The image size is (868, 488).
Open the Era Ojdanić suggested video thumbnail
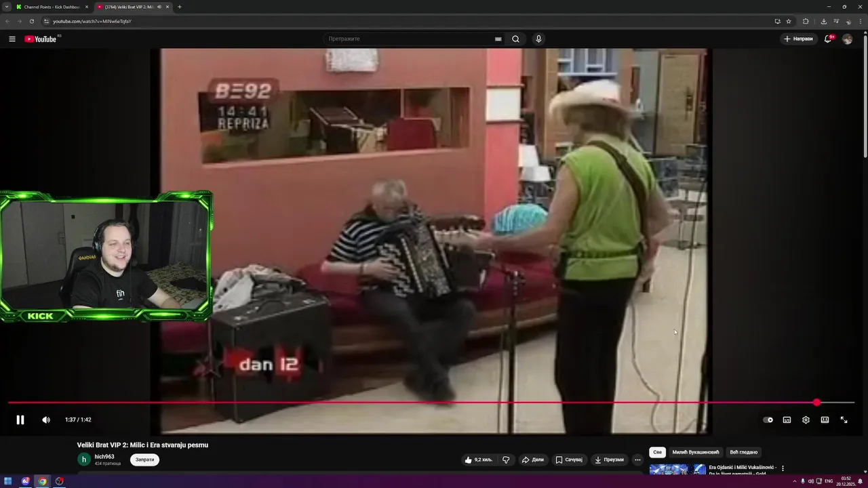coord(677,469)
